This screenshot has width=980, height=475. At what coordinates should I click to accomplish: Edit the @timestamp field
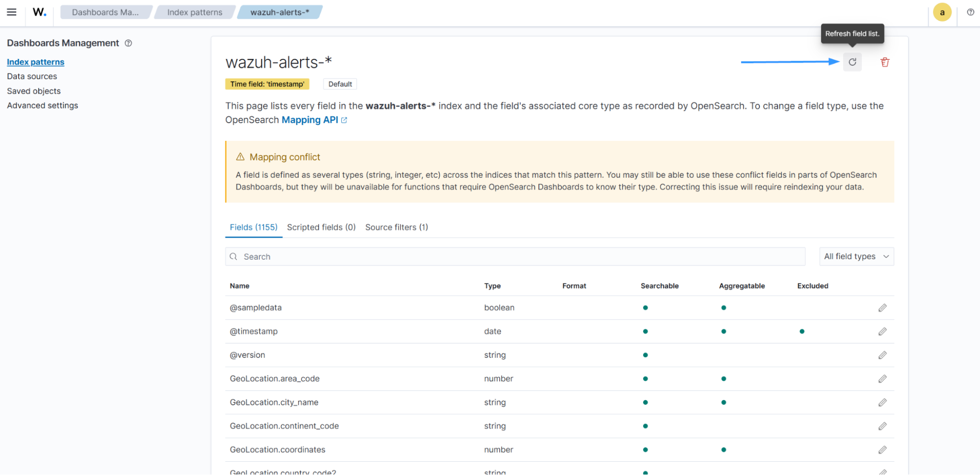(882, 332)
